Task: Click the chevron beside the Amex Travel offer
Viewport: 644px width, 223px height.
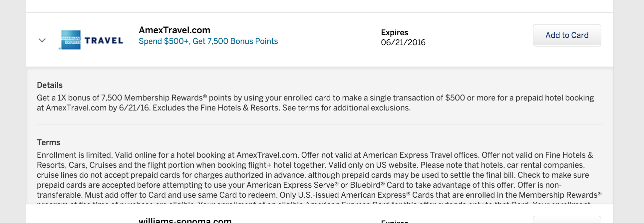Action: point(42,40)
